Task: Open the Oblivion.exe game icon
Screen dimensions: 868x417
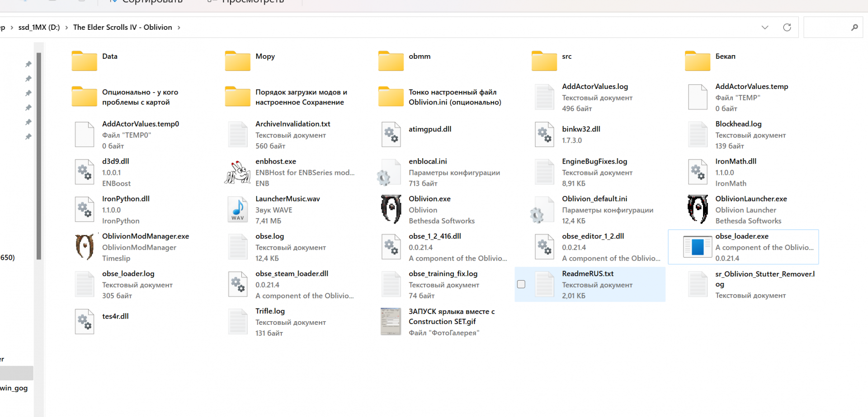Action: pos(391,209)
